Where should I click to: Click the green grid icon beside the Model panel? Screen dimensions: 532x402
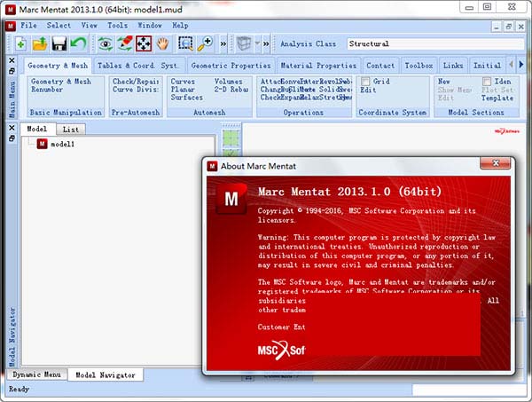coord(231,138)
